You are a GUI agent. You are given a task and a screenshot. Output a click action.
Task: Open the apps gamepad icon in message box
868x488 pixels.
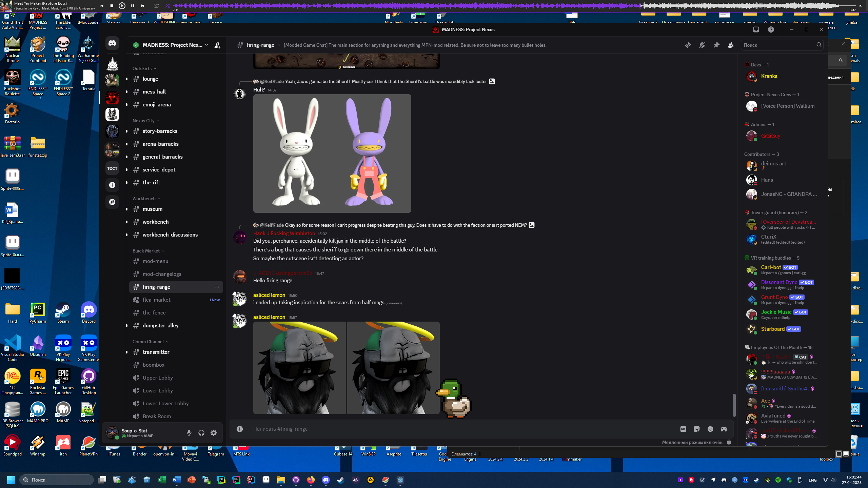click(724, 429)
